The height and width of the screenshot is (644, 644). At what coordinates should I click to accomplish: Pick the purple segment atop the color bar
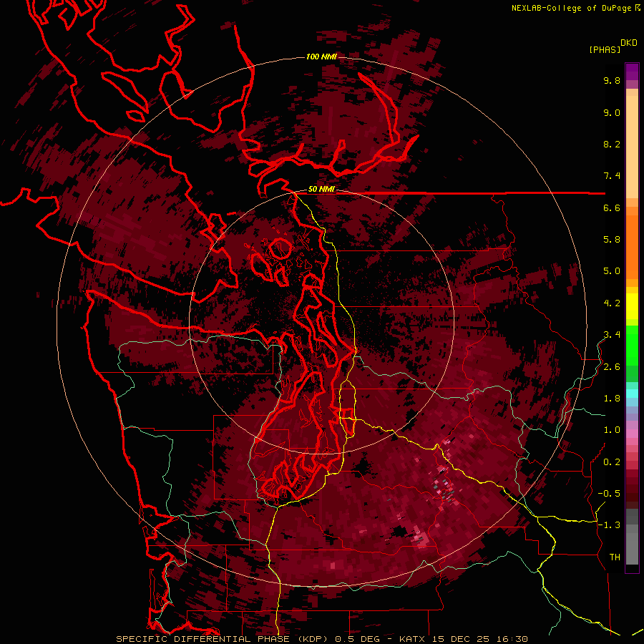[632, 72]
